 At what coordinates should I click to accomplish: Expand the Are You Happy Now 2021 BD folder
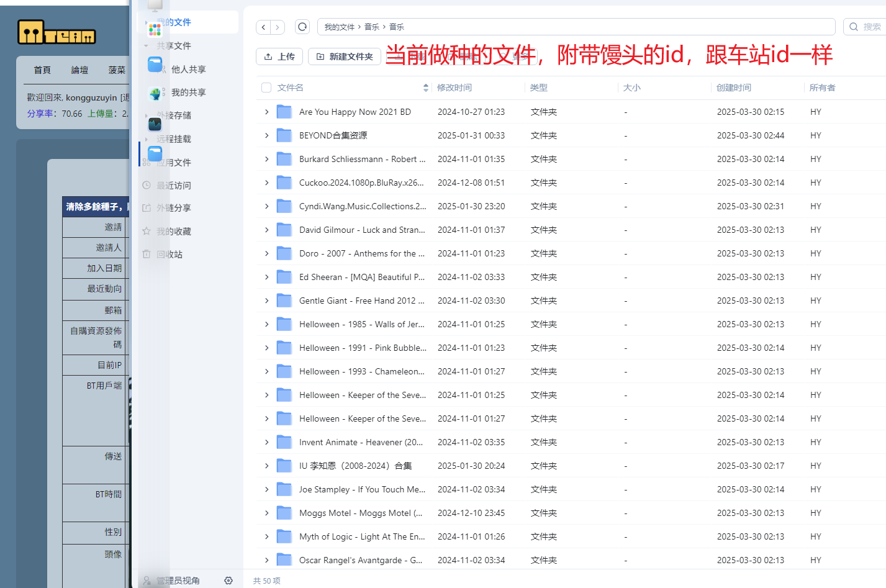[x=266, y=112]
